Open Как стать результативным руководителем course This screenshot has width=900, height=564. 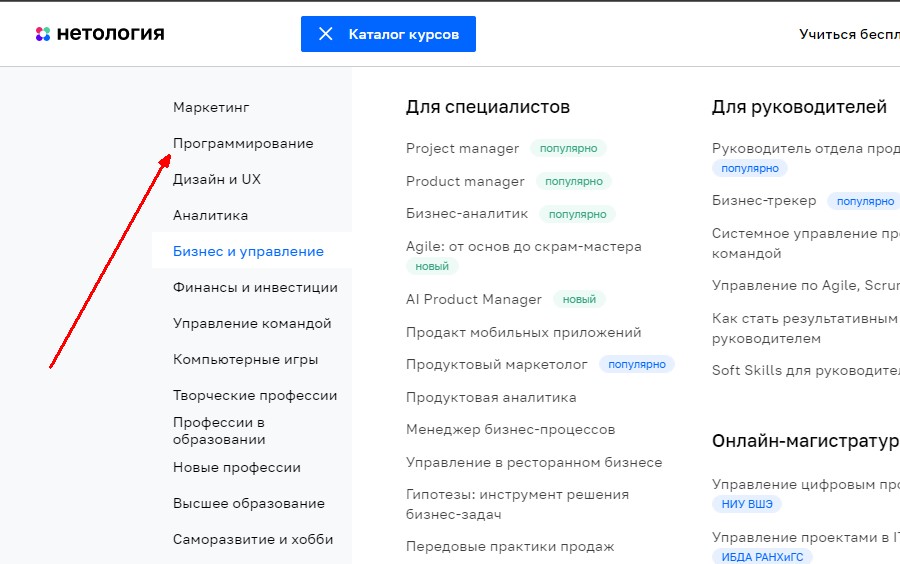pos(805,328)
